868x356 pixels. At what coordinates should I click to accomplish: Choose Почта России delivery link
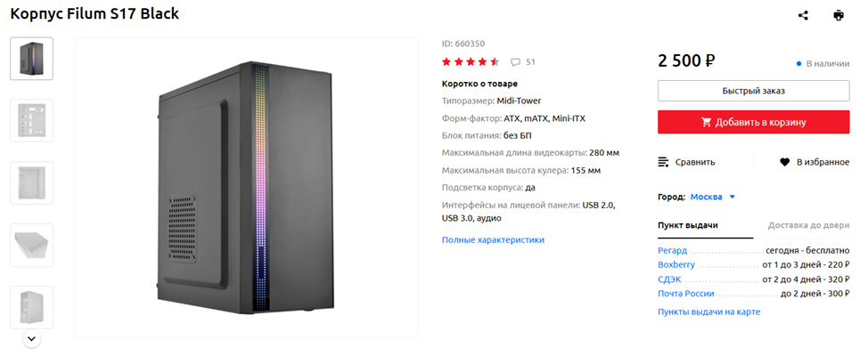(686, 293)
